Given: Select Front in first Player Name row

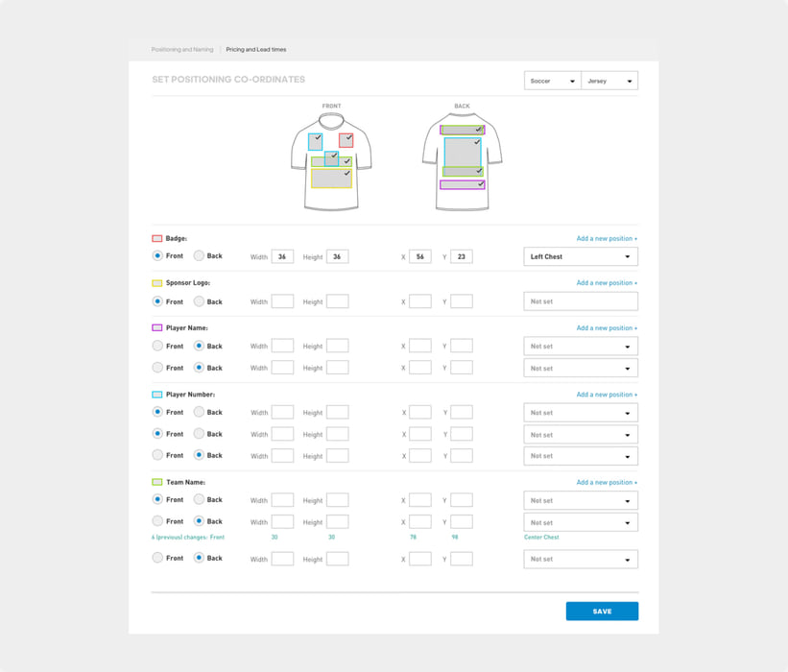Looking at the screenshot, I should (x=157, y=346).
